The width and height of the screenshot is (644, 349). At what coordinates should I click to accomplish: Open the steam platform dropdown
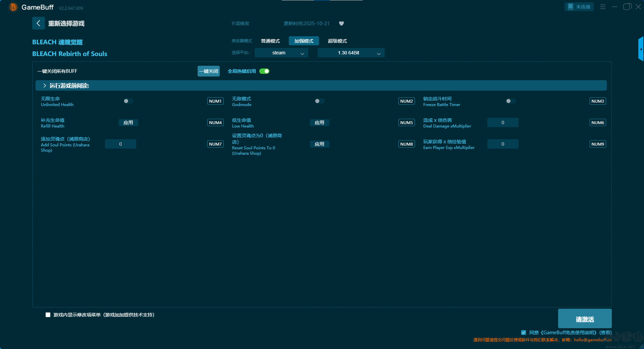click(x=281, y=53)
